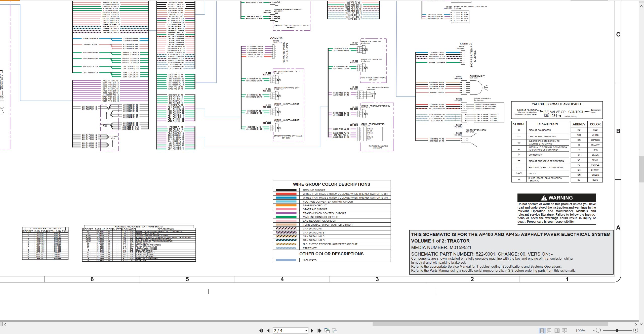Screen dimensions: 644x334
Task: Switch to single page view
Action: 542,331
